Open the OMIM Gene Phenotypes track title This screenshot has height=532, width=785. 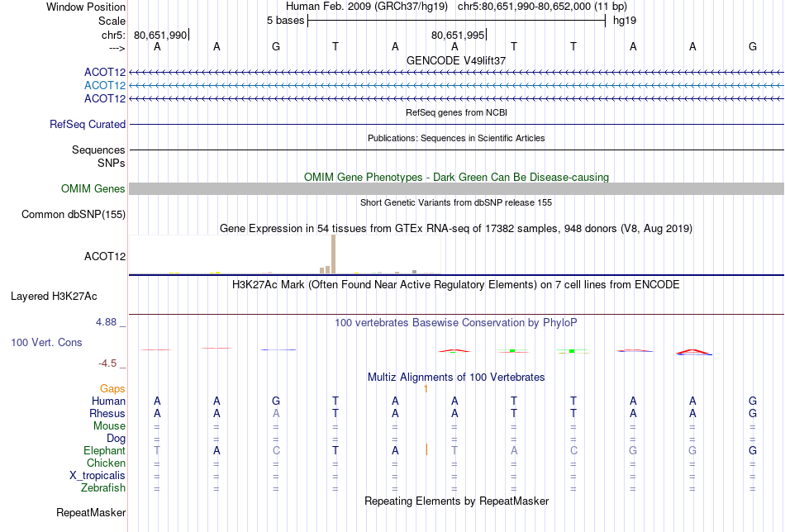point(456,177)
